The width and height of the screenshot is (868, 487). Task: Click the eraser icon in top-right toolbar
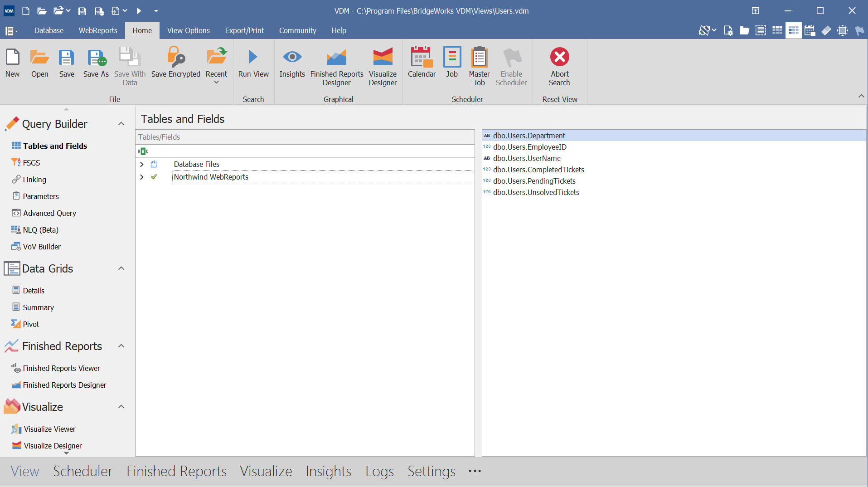(x=826, y=30)
